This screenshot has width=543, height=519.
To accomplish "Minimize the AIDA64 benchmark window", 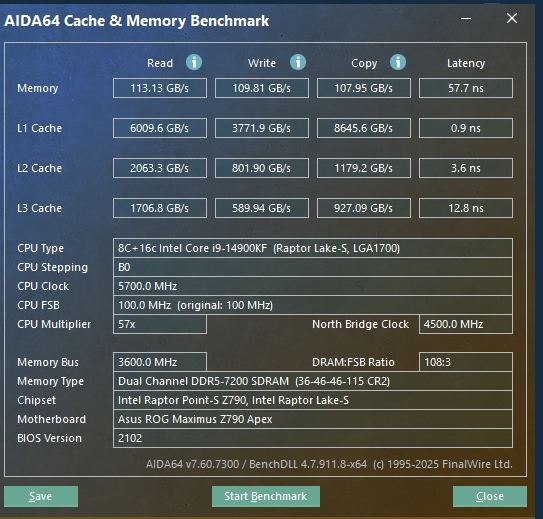I will (466, 18).
